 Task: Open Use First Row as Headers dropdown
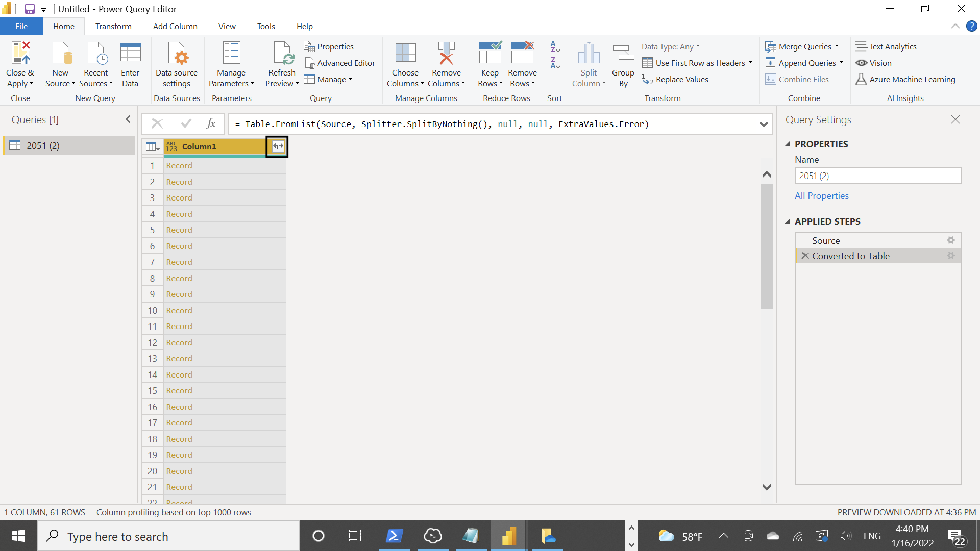click(697, 63)
